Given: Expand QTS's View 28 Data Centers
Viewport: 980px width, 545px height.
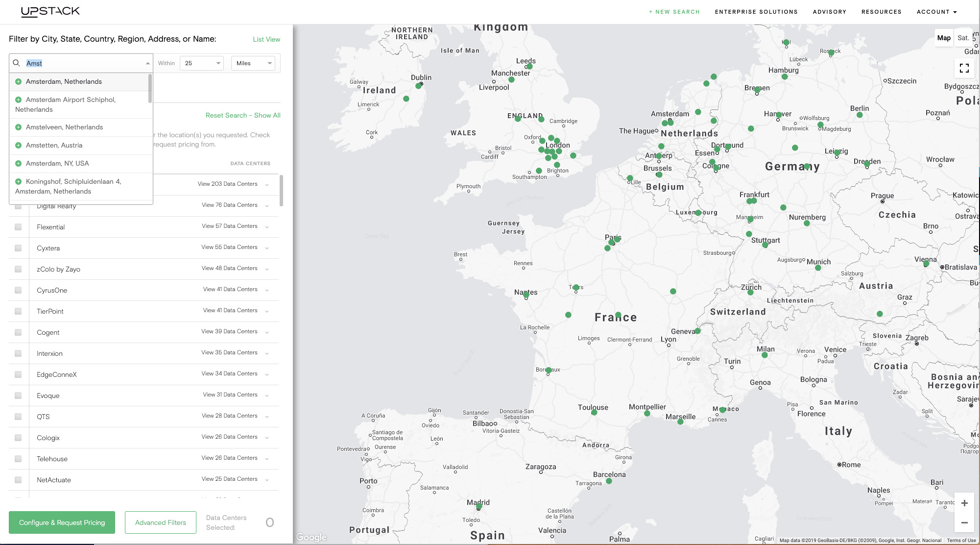Looking at the screenshot, I should (x=235, y=416).
